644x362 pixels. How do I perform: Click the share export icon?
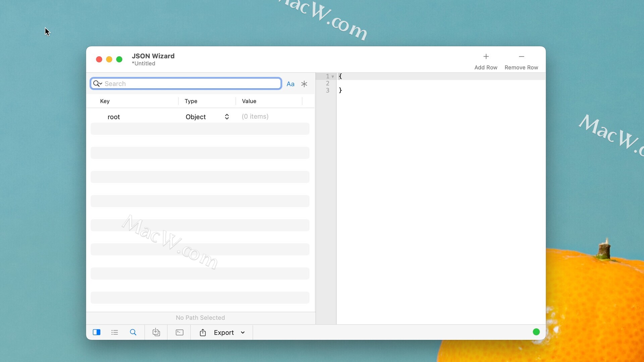[203, 333]
